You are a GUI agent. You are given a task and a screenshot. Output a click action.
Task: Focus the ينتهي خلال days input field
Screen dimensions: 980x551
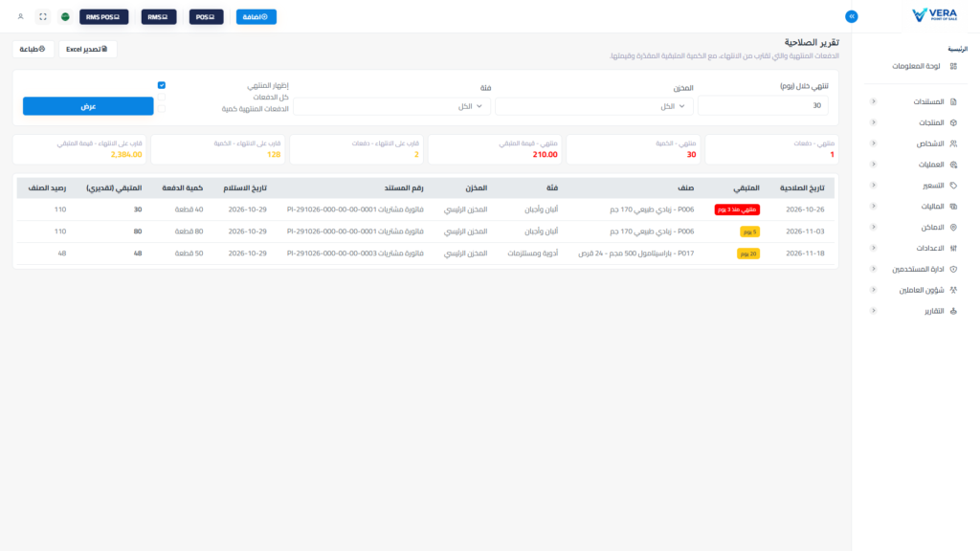[763, 106]
